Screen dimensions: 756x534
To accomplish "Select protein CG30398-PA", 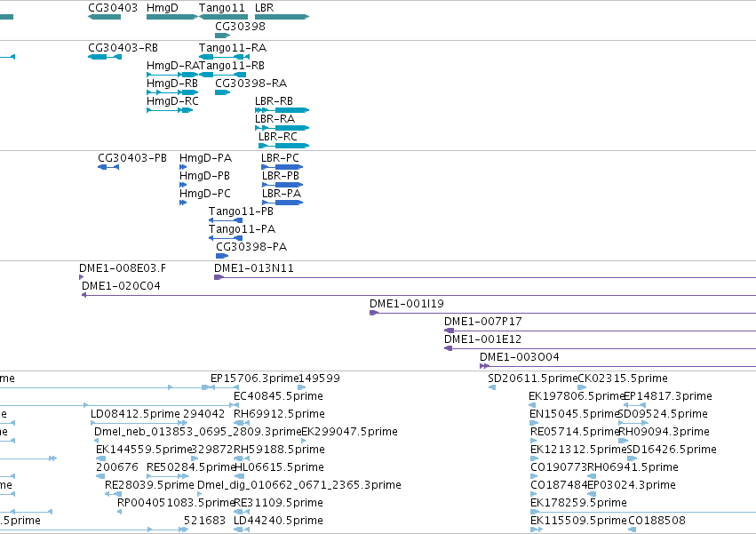I will coord(222,256).
